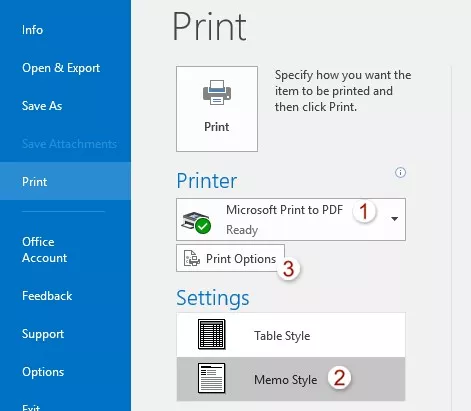Click the "Ready" printer status text
The width and height of the screenshot is (471, 411).
(x=242, y=230)
